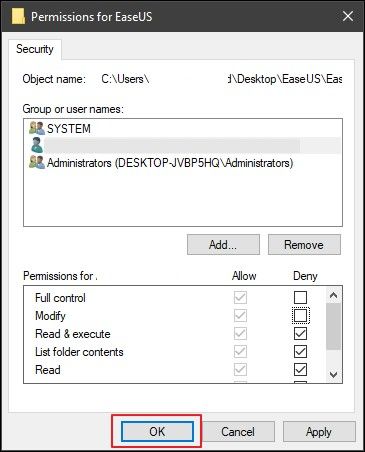
Task: Click Apply to save permissions
Action: (319, 431)
